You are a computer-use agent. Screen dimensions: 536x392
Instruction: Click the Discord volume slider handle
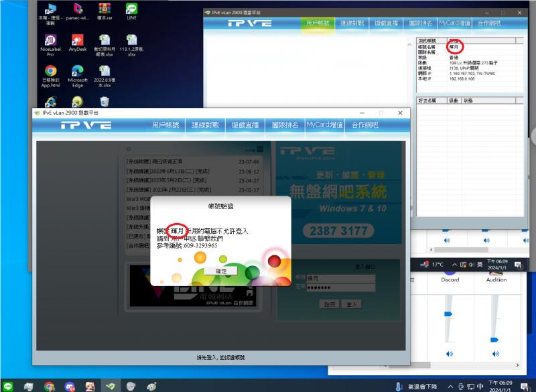448,314
